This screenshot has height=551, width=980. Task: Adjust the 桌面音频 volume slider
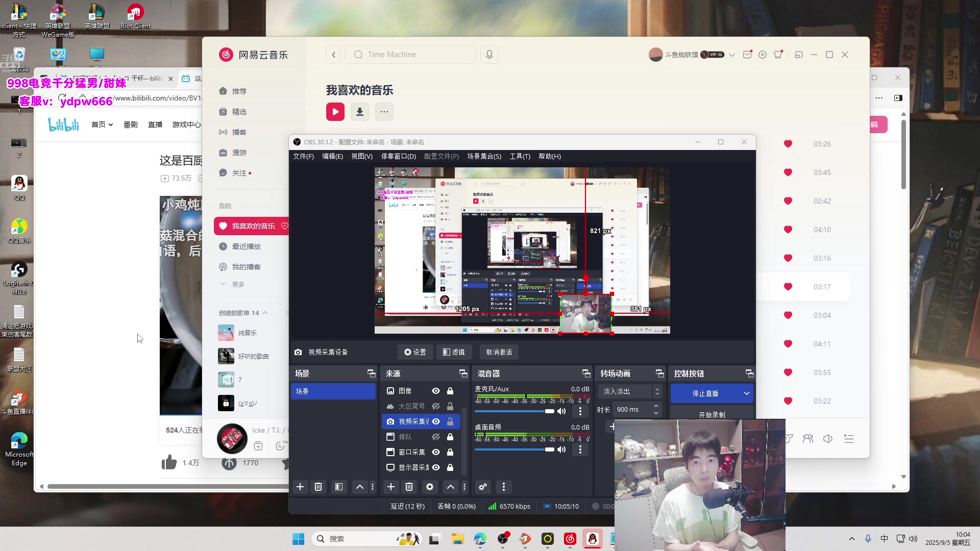pos(514,449)
